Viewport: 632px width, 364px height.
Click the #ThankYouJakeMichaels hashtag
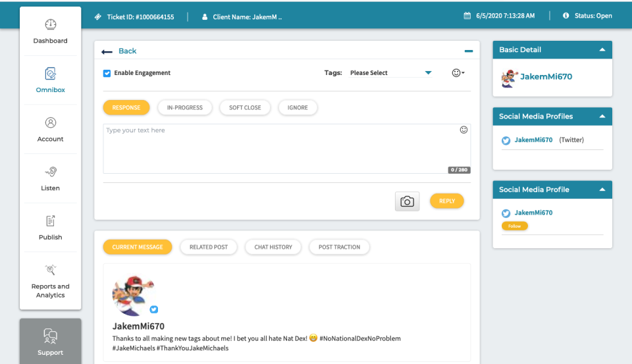[192, 348]
